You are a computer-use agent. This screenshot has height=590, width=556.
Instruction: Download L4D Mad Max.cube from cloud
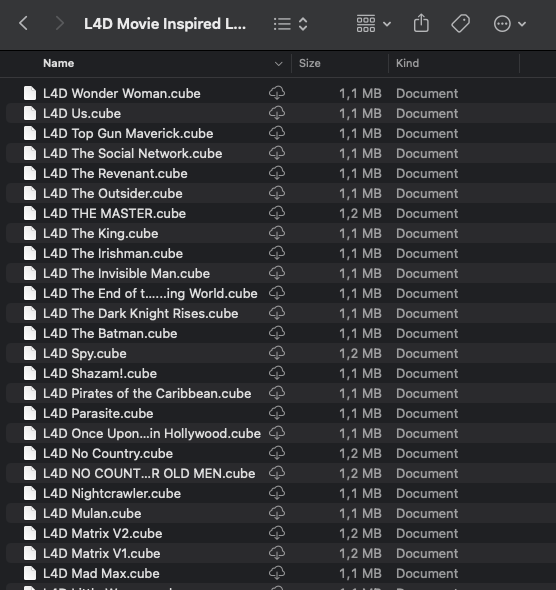pyautogui.click(x=277, y=573)
